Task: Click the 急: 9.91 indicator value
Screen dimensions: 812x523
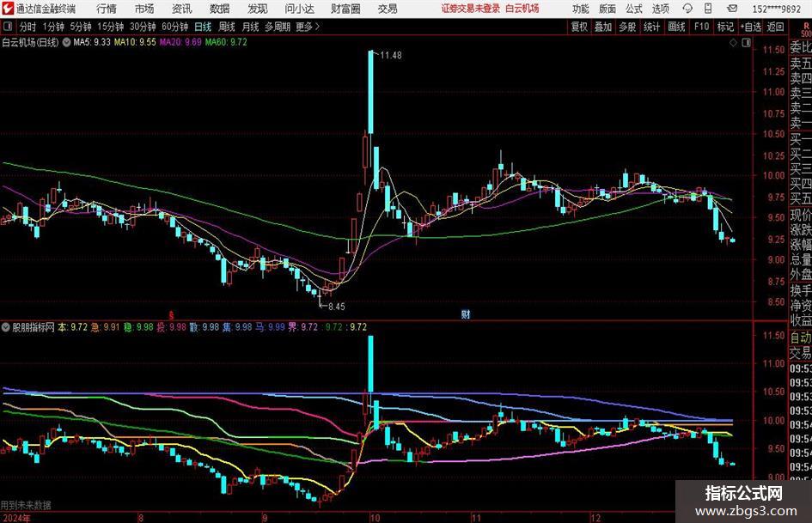Action: [x=105, y=327]
